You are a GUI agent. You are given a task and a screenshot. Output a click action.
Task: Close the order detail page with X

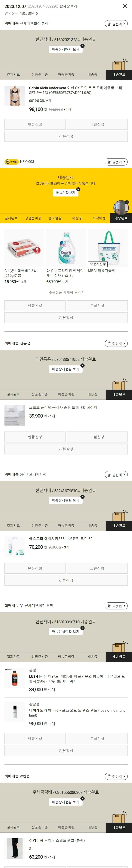click(125, 6)
